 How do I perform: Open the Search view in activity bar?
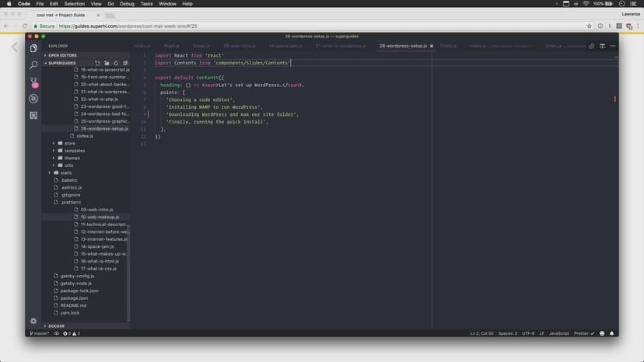[33, 65]
